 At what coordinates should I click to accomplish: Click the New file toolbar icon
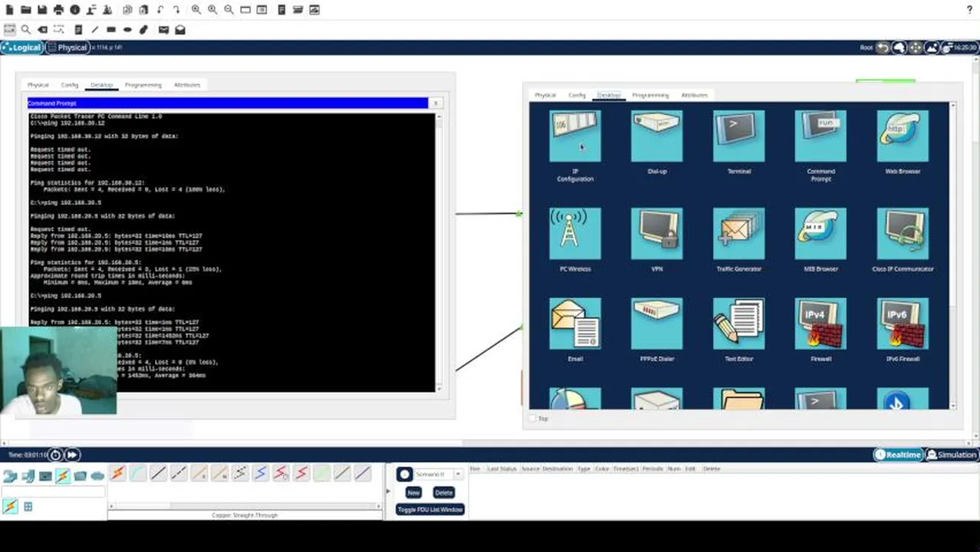pos(9,10)
